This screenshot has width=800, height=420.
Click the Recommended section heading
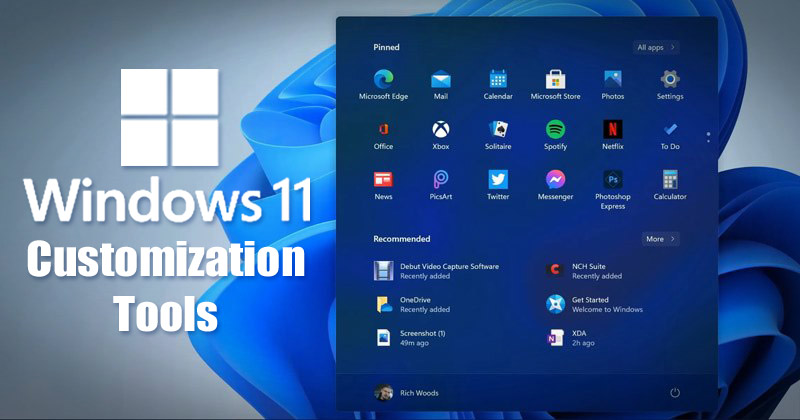pyautogui.click(x=402, y=239)
